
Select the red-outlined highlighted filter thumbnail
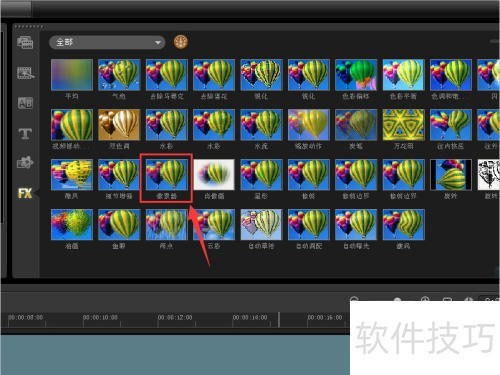coord(167,175)
